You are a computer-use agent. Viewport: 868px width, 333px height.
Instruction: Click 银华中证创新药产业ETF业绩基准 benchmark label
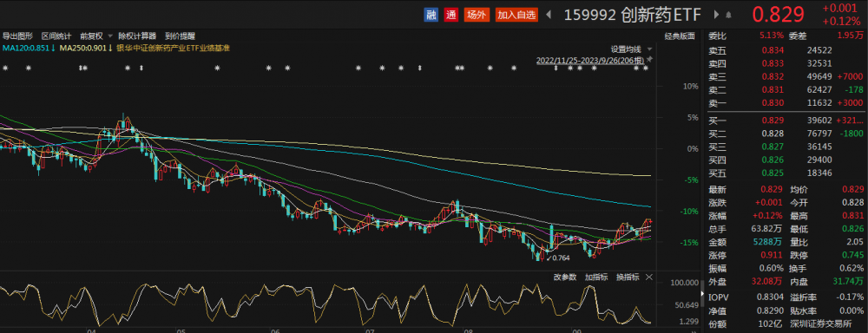173,48
